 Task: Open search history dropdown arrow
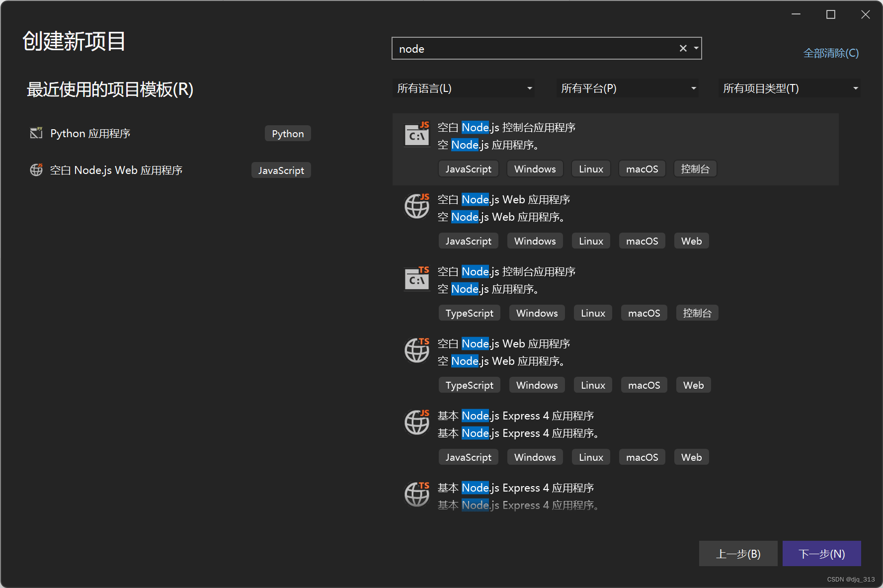pos(696,48)
